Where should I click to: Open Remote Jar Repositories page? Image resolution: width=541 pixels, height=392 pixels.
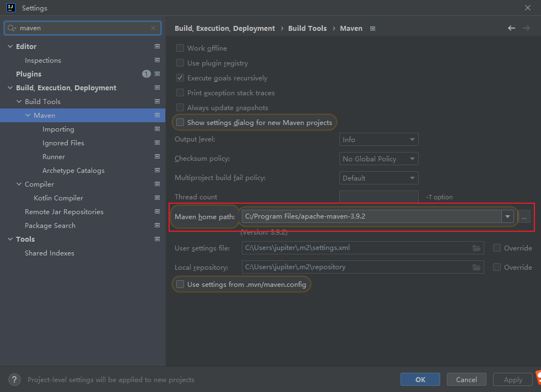click(x=64, y=212)
